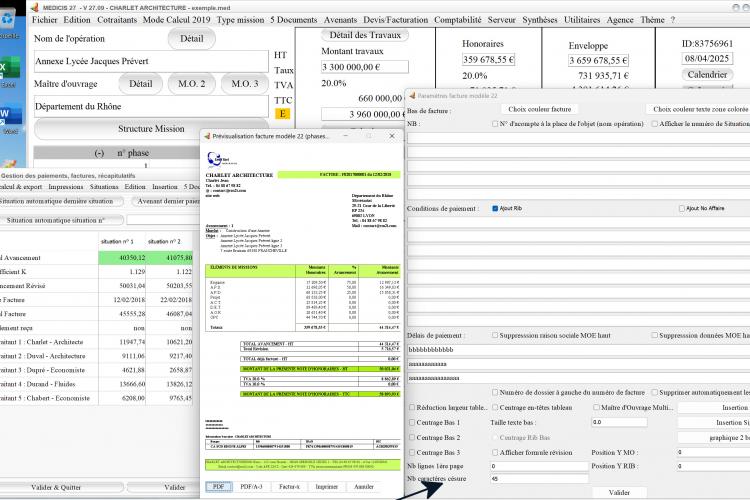Click the Taille texte bas field
The height and width of the screenshot is (500, 750).
tap(619, 422)
